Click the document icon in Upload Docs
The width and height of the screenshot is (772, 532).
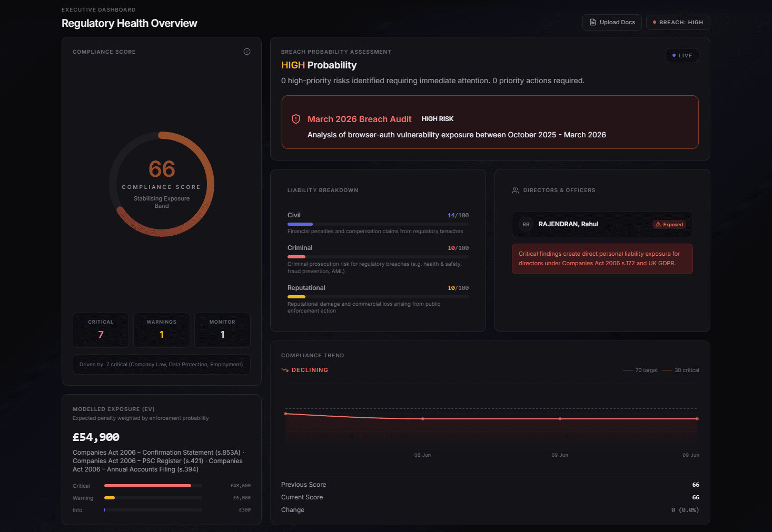coord(593,22)
